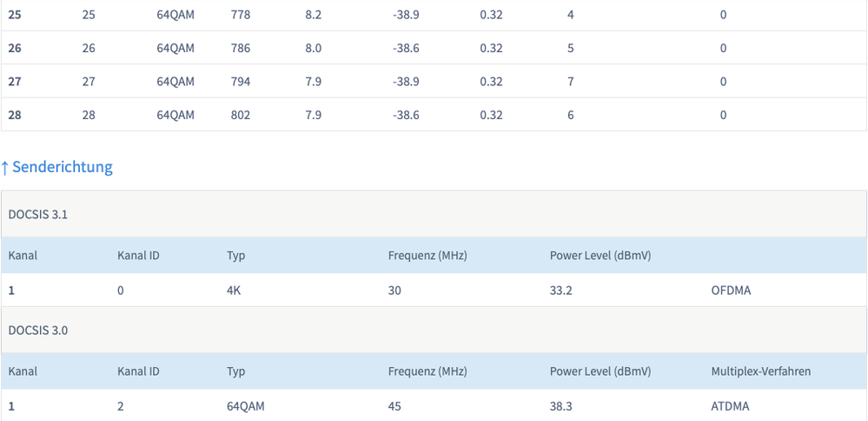The image size is (868, 421).
Task: Click Typ header in DOCSIS 3.0 table
Action: (x=235, y=371)
